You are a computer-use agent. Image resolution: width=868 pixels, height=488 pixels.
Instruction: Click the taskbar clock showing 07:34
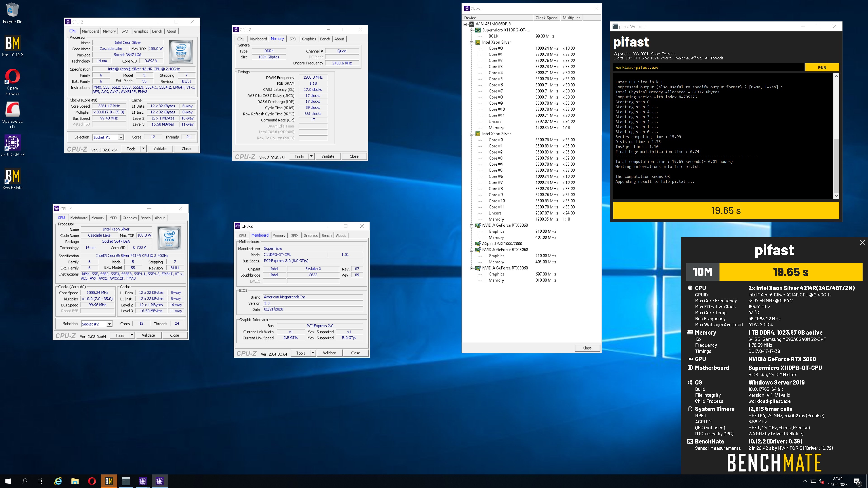click(837, 481)
